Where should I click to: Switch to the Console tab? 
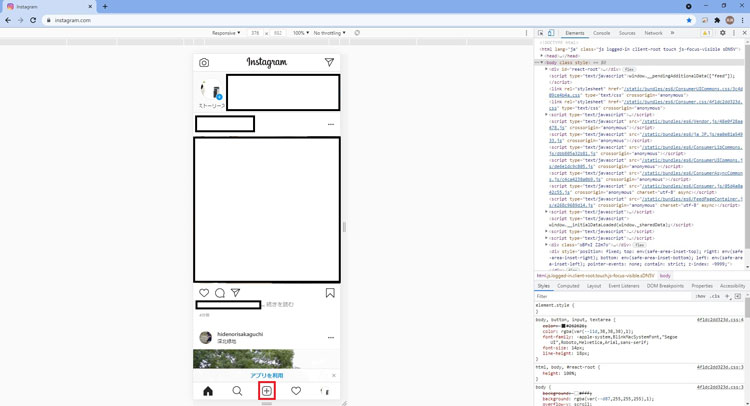pos(601,33)
